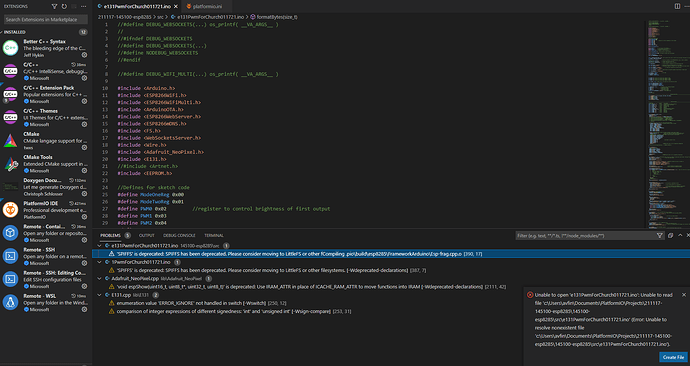The height and width of the screenshot is (366, 690).
Task: Click line 10 #include <Arduino.h>
Action: [146, 88]
